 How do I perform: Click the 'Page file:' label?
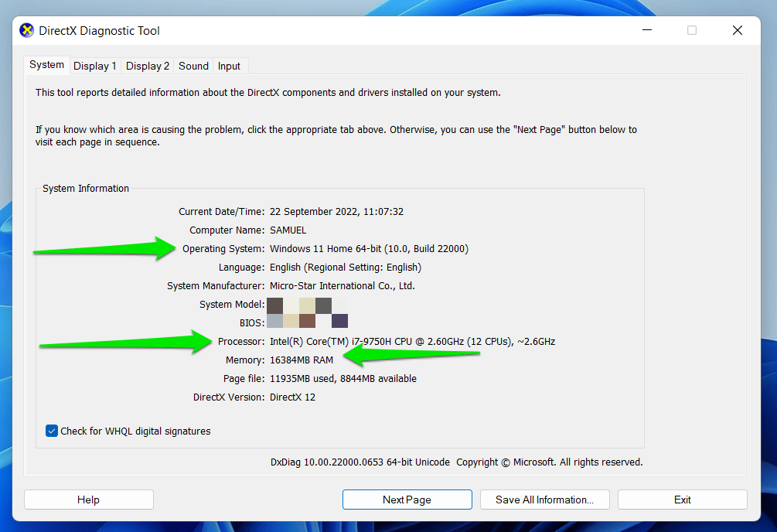(x=244, y=379)
